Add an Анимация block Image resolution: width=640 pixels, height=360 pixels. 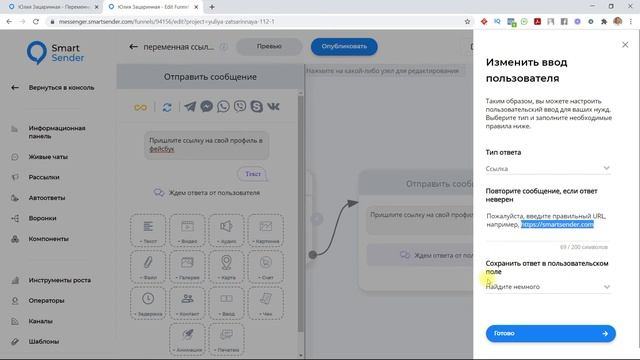coord(187,340)
